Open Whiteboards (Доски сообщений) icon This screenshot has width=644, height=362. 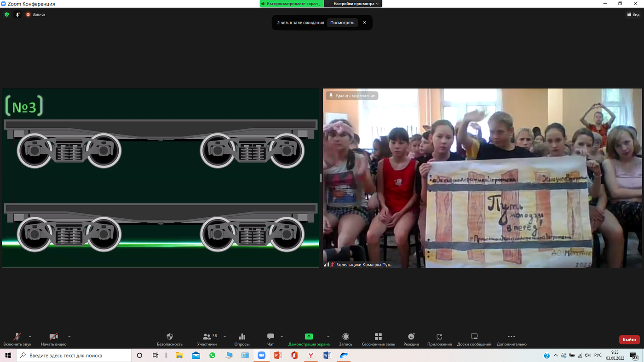474,337
